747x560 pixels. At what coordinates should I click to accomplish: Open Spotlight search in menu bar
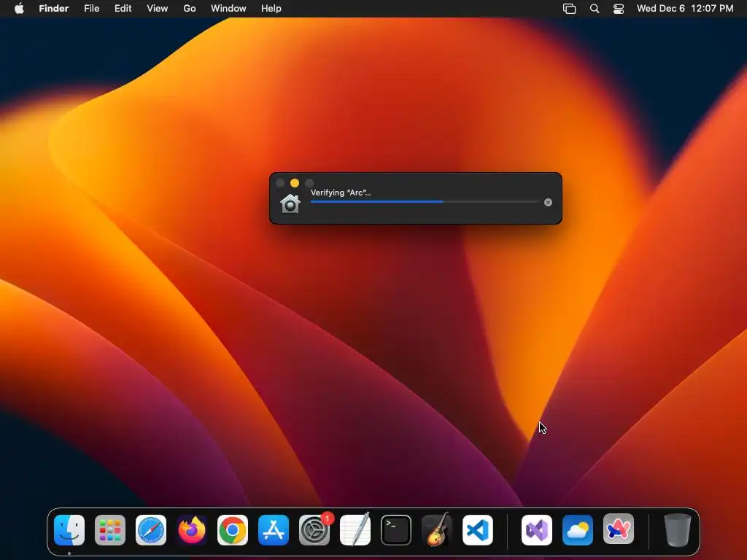pos(595,9)
